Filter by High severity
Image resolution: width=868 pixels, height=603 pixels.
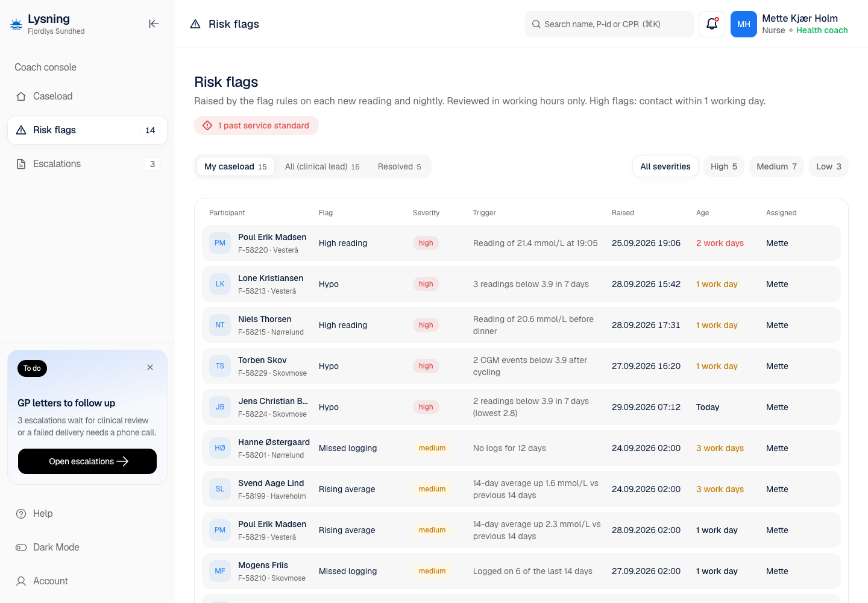click(724, 166)
